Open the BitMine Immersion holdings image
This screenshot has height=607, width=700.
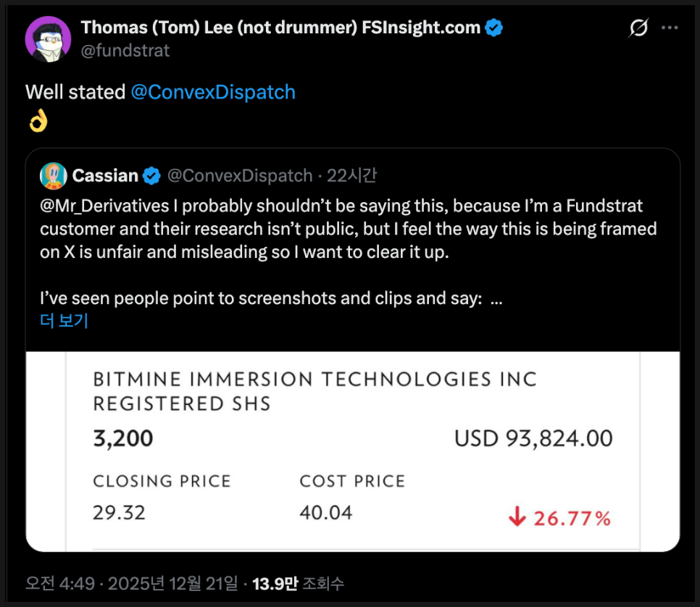pyautogui.click(x=353, y=451)
